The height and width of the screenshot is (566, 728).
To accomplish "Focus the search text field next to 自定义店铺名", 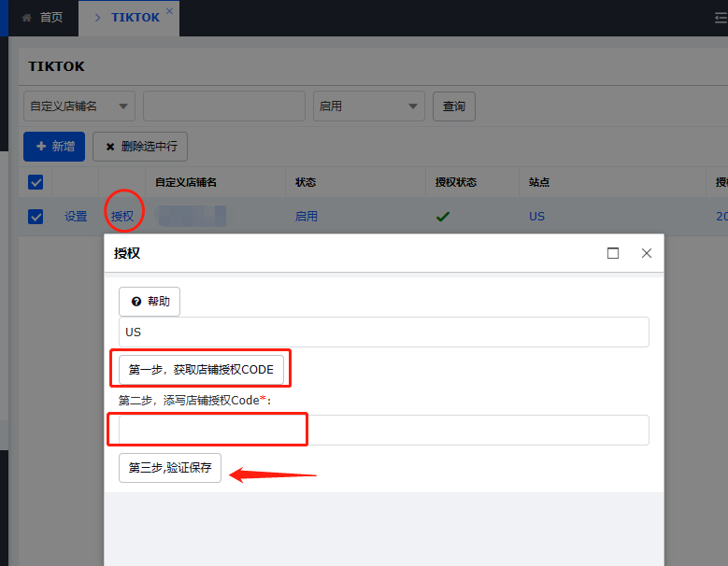I will pos(224,106).
